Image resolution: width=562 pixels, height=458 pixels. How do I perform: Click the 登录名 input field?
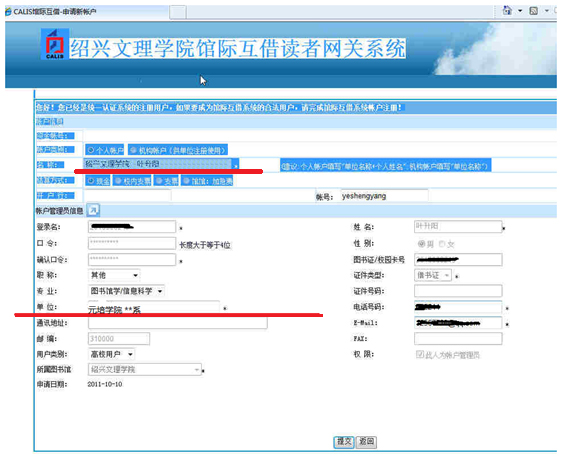pyautogui.click(x=132, y=226)
